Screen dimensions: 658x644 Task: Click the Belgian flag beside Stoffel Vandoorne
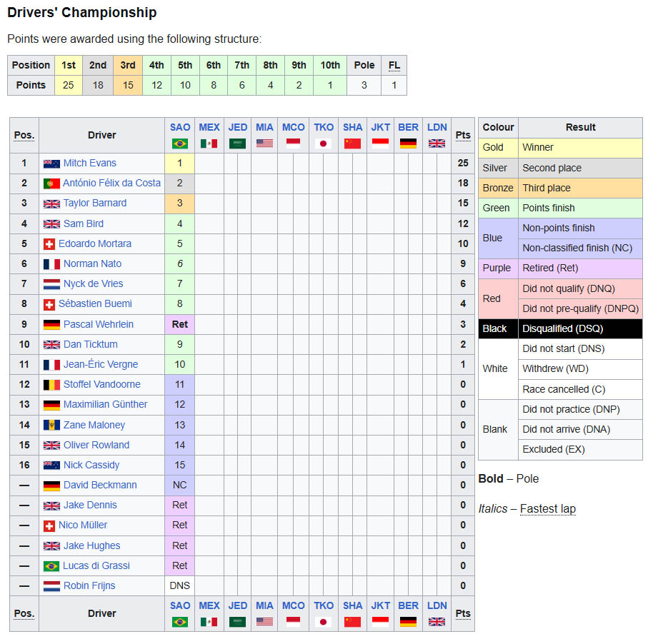(x=51, y=385)
